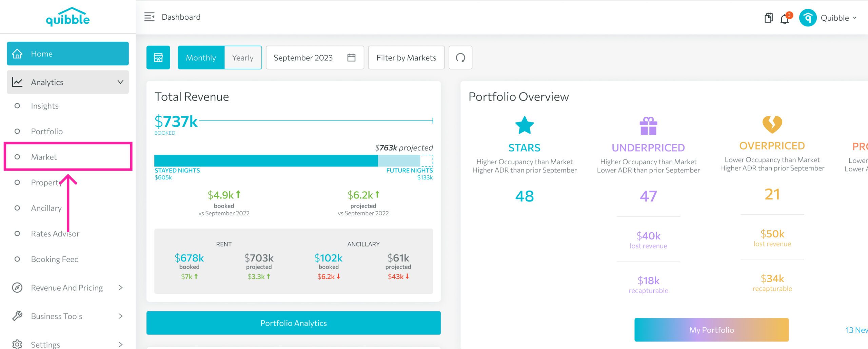Go to Home in sidebar
This screenshot has width=868, height=349.
pos(68,54)
